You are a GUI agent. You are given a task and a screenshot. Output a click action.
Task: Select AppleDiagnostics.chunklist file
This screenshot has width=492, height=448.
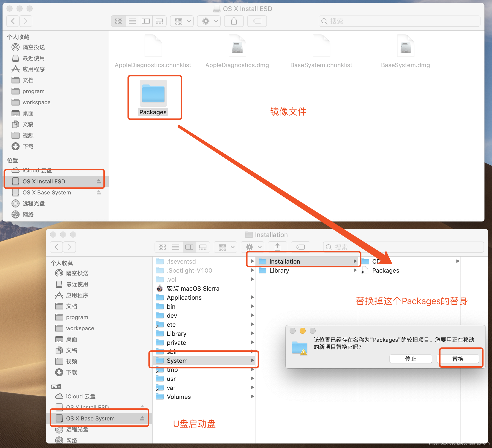pyautogui.click(x=153, y=51)
